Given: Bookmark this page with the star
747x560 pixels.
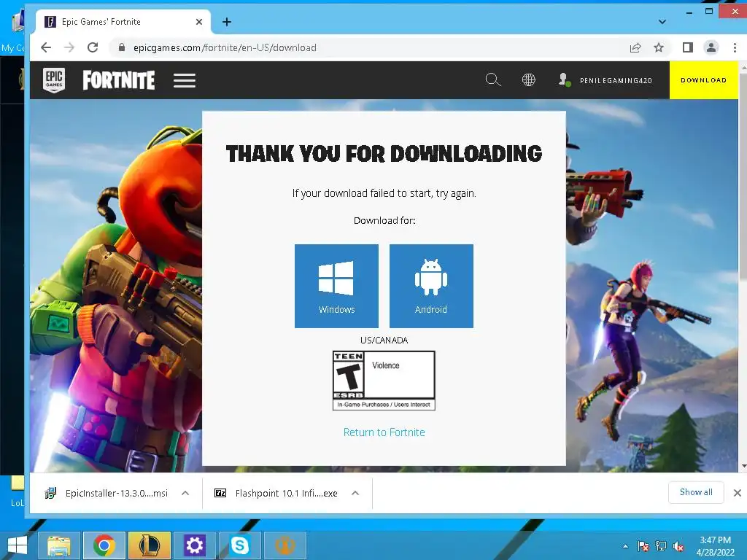Looking at the screenshot, I should [x=659, y=47].
